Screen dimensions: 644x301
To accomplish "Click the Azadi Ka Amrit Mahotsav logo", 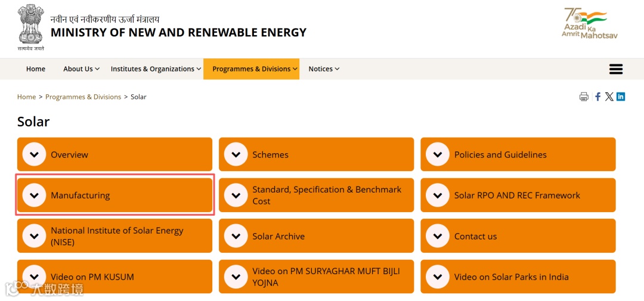I will tap(589, 24).
